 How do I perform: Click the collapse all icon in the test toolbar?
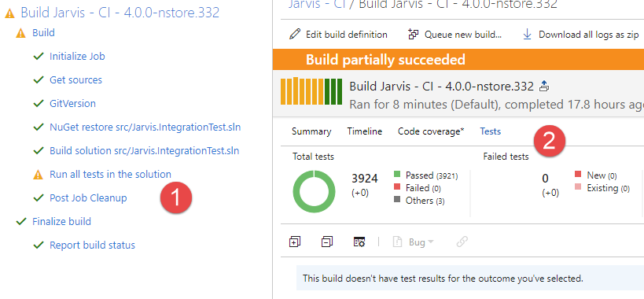(x=327, y=242)
